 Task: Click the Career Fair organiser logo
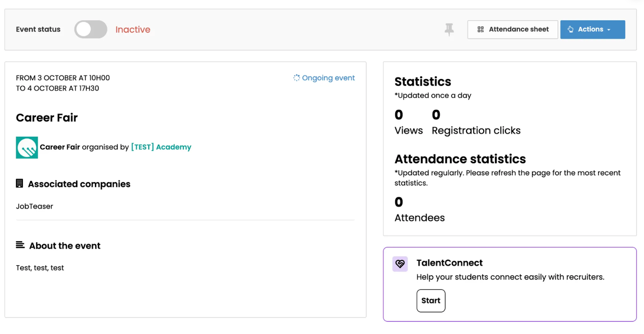coord(27,148)
